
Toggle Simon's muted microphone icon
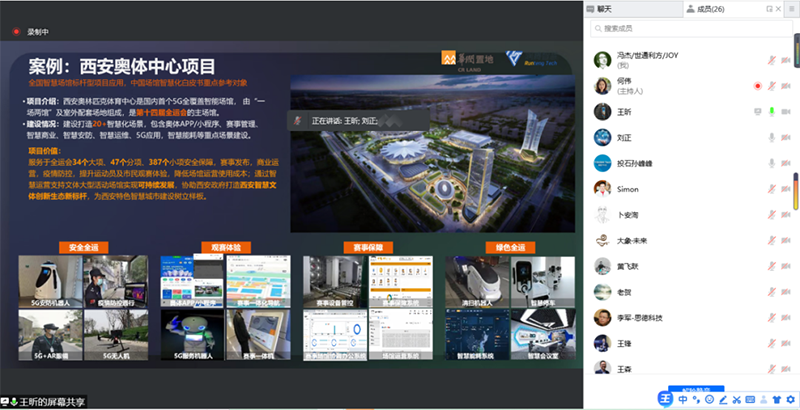(772, 189)
